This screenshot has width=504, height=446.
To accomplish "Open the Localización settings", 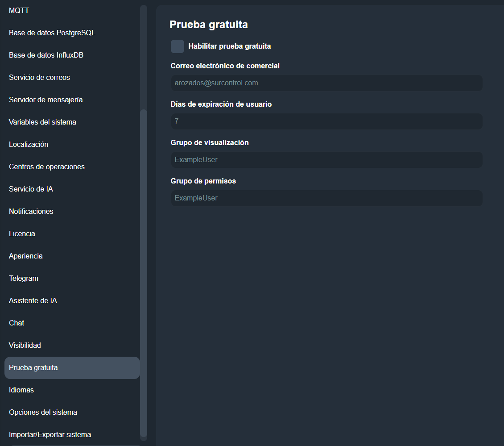I will (29, 144).
